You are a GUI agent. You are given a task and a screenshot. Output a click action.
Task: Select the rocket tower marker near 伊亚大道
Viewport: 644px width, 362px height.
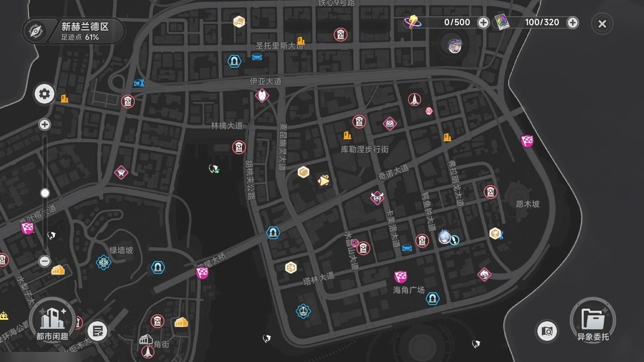coord(415,100)
